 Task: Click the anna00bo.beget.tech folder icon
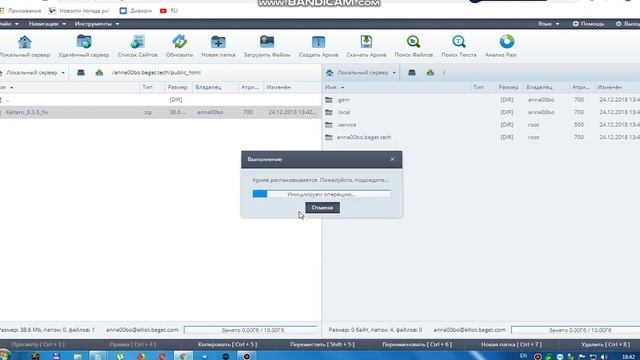tap(329, 138)
